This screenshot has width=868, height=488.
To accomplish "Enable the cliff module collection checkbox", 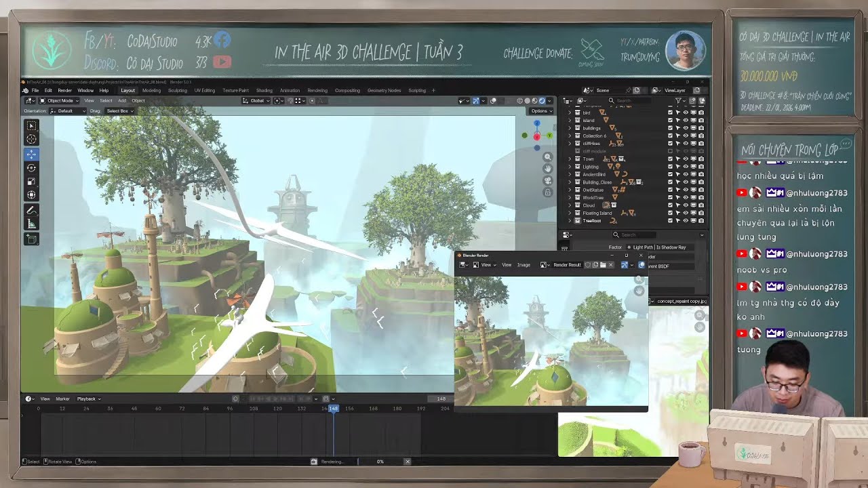I will (x=670, y=151).
